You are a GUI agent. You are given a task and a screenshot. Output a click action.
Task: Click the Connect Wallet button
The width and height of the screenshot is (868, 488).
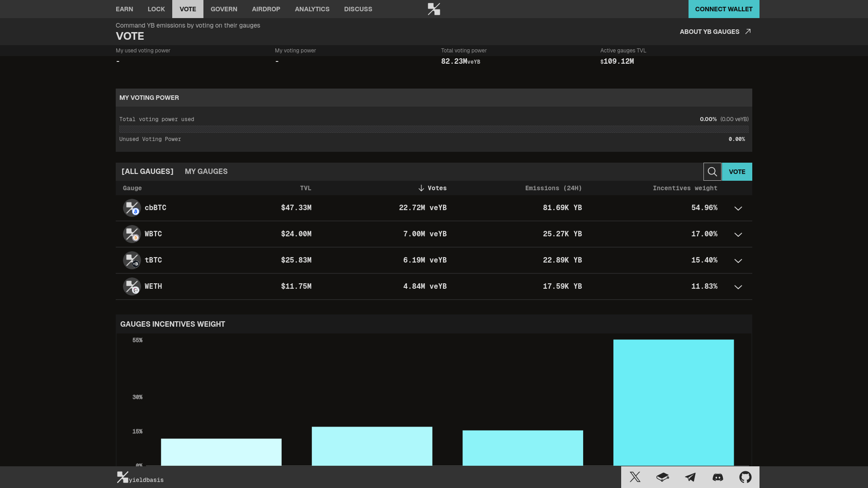click(x=724, y=9)
